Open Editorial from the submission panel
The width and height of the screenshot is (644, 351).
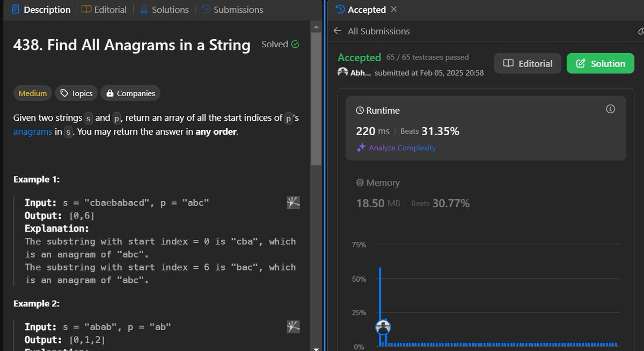[527, 63]
